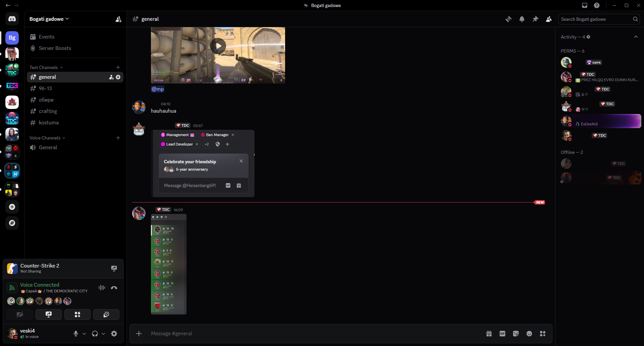Viewport: 644px width, 346px height.
Task: Switch to the обири channel
Action: (75, 100)
